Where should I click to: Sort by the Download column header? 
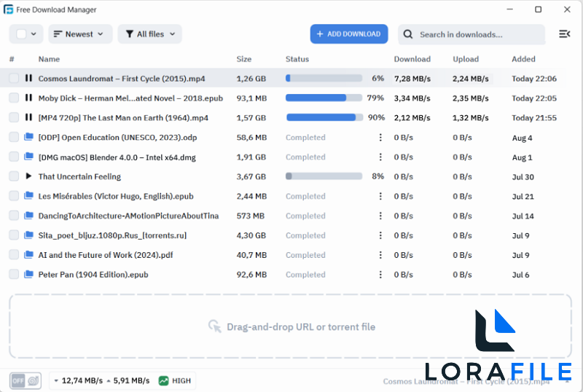point(412,59)
